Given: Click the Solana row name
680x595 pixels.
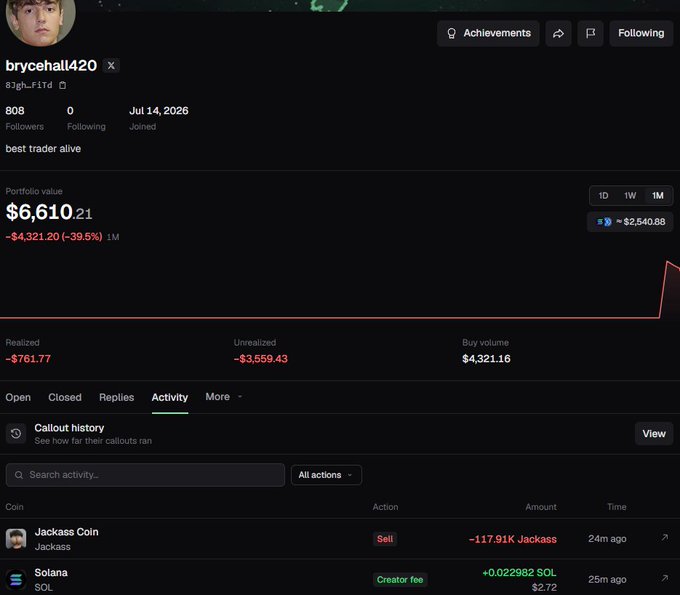Looking at the screenshot, I should click(x=51, y=573).
